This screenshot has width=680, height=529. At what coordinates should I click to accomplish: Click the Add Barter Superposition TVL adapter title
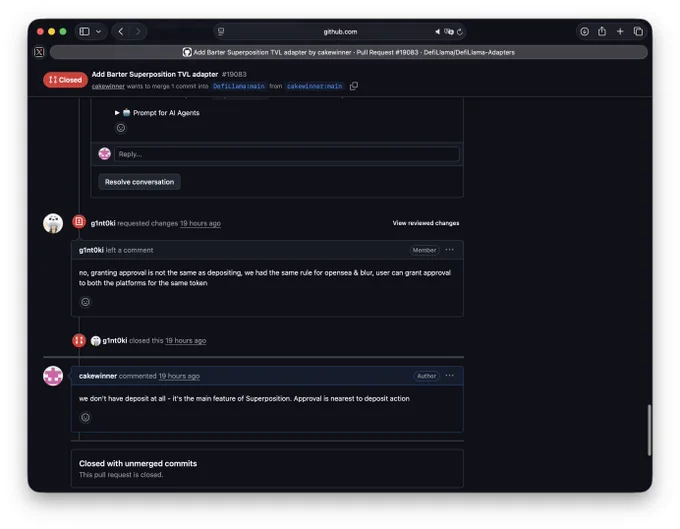coord(155,74)
